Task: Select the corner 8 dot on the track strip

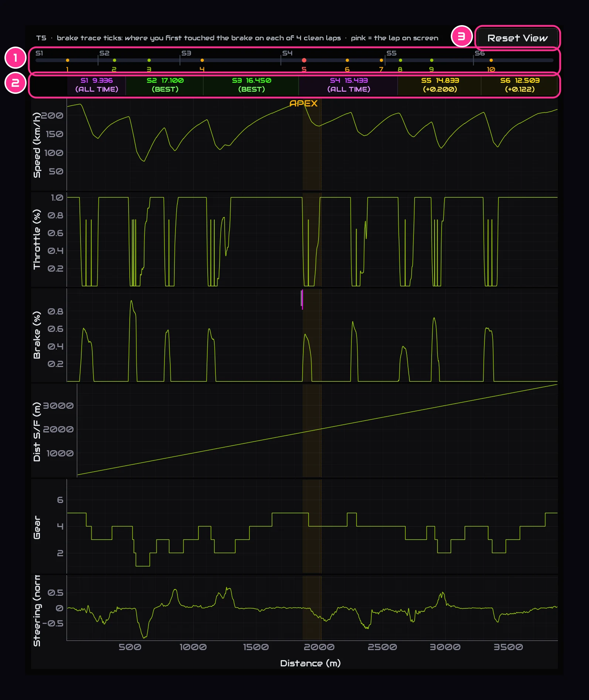Action: point(400,60)
